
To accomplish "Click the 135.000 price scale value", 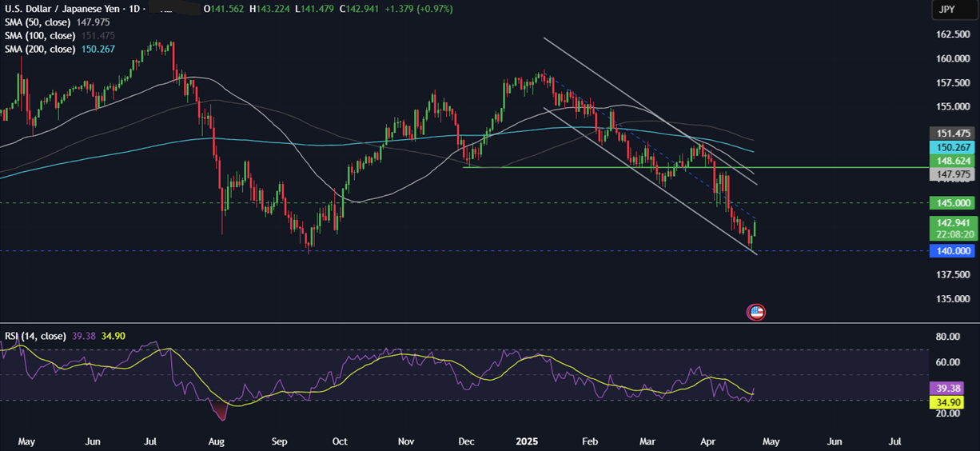I will click(953, 299).
